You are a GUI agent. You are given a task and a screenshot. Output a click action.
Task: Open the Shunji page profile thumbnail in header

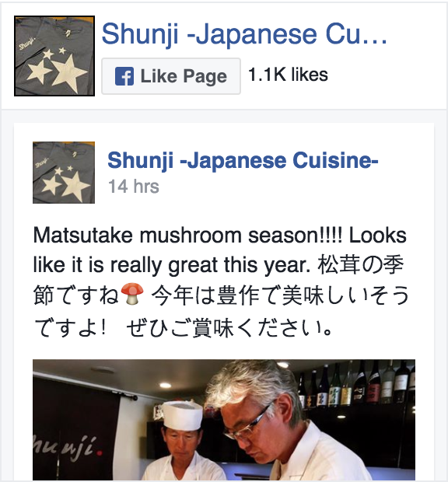(x=54, y=56)
